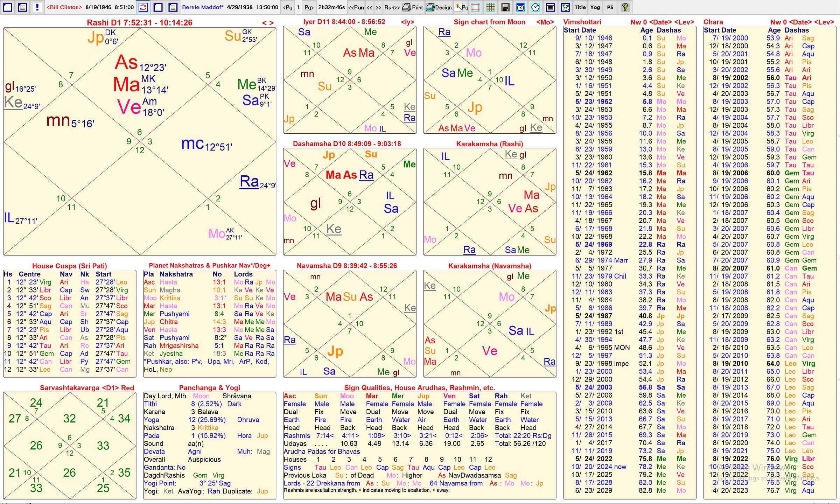Click the floppy disk save icon

click(x=505, y=7)
